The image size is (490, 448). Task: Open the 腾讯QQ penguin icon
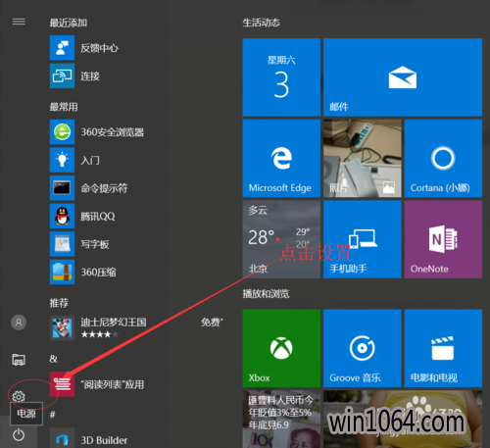(x=62, y=216)
